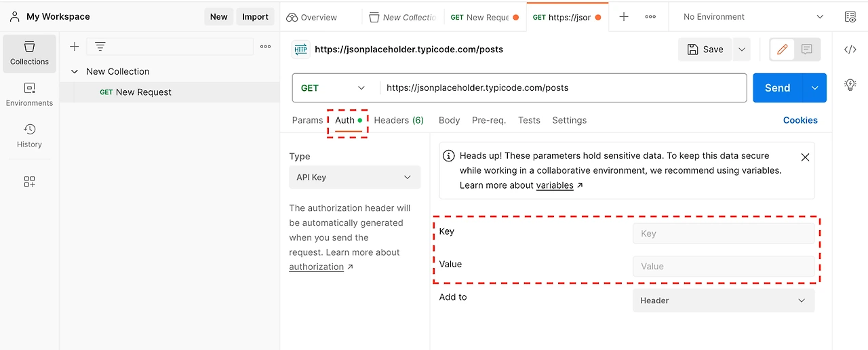Image resolution: width=868 pixels, height=350 pixels.
Task: Click the blue Send button
Action: click(x=778, y=88)
